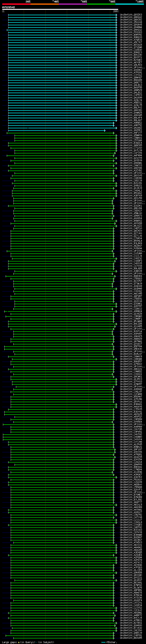146x644 pixels.
Task: Select hit label UniRef100_A6YGE7
Action: coord(131,63)
